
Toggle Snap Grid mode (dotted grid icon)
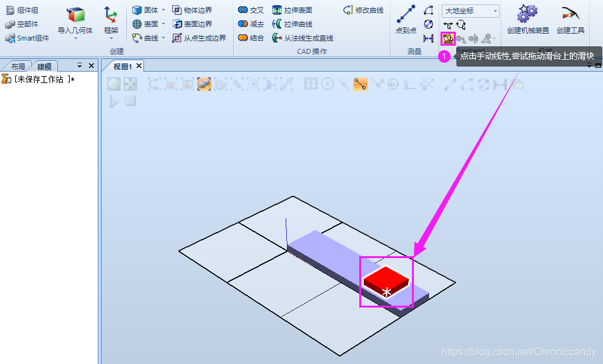pos(311,84)
